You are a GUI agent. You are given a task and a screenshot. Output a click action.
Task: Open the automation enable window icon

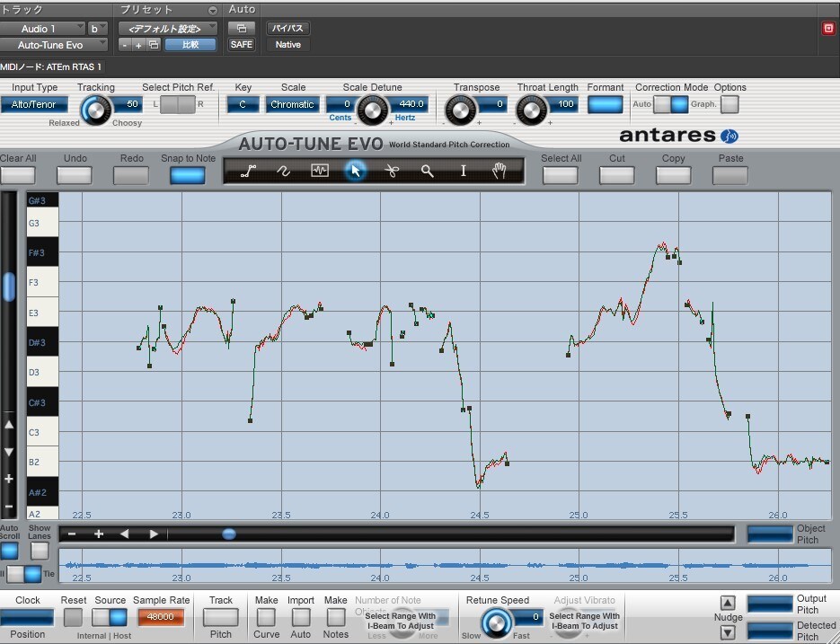point(242,29)
